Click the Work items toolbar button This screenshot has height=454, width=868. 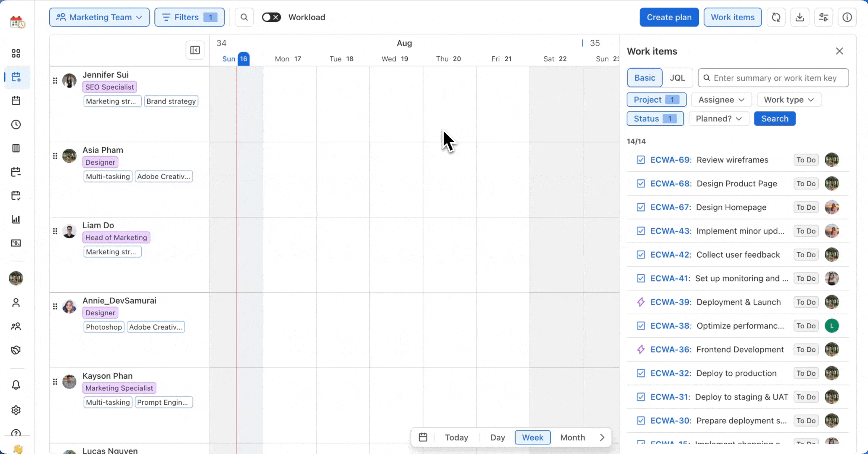point(733,17)
